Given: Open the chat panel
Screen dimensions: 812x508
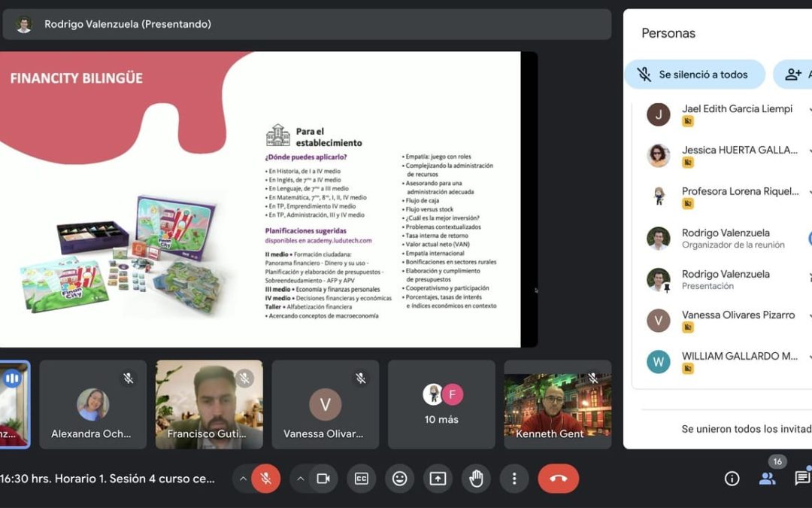Looking at the screenshot, I should [802, 478].
